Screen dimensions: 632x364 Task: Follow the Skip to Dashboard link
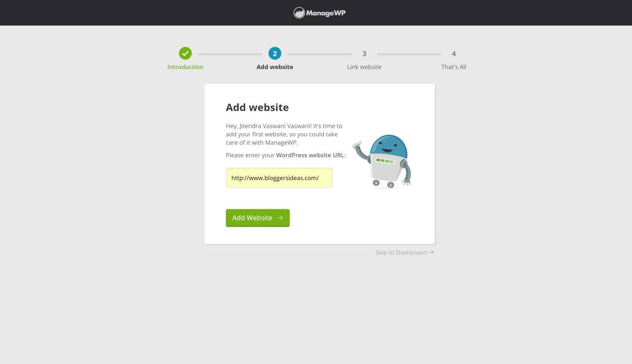tap(401, 252)
